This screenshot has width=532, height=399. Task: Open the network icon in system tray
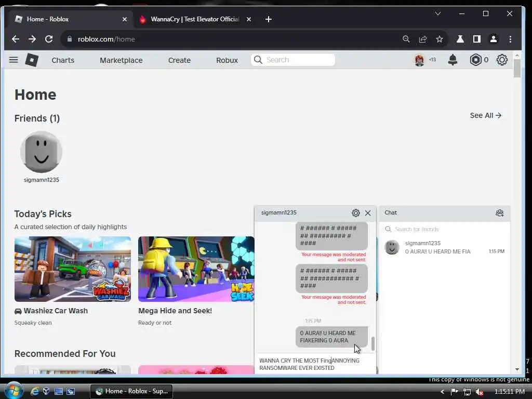click(467, 392)
